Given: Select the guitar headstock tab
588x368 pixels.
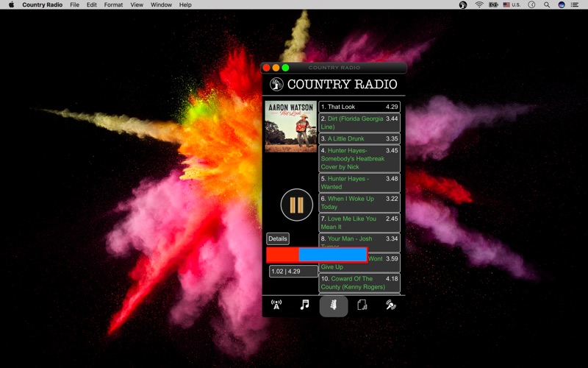Looking at the screenshot, I should pos(334,306).
